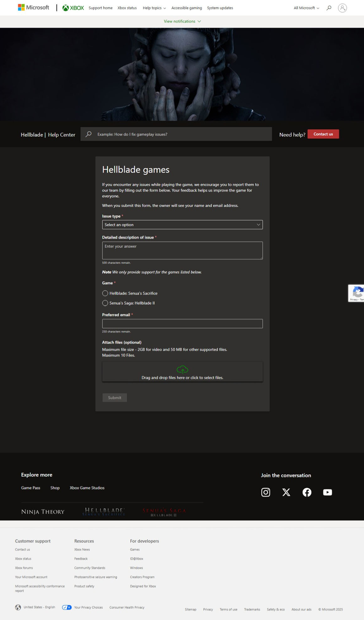Click the red Contact us button

323,134
